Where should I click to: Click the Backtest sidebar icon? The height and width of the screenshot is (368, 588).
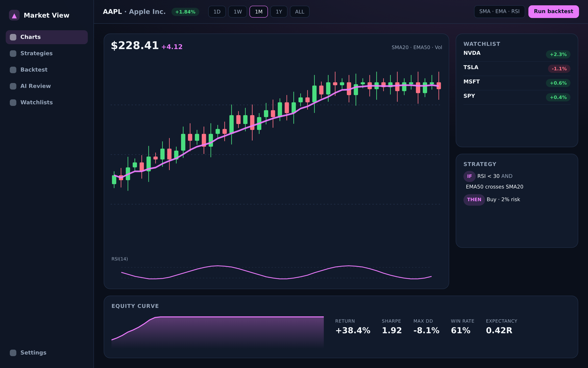point(13,70)
